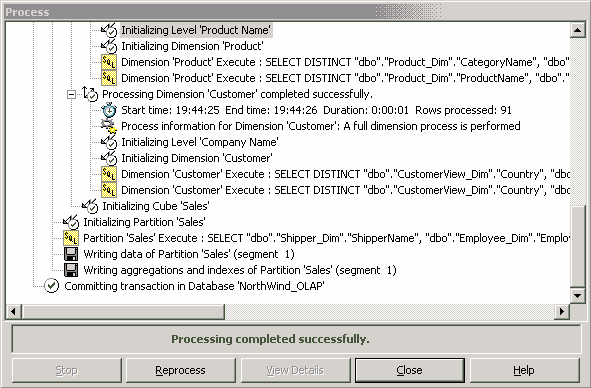Select Initializing Level 'Product Name' item
Image resolution: width=591 pixels, height=388 pixels.
click(196, 30)
